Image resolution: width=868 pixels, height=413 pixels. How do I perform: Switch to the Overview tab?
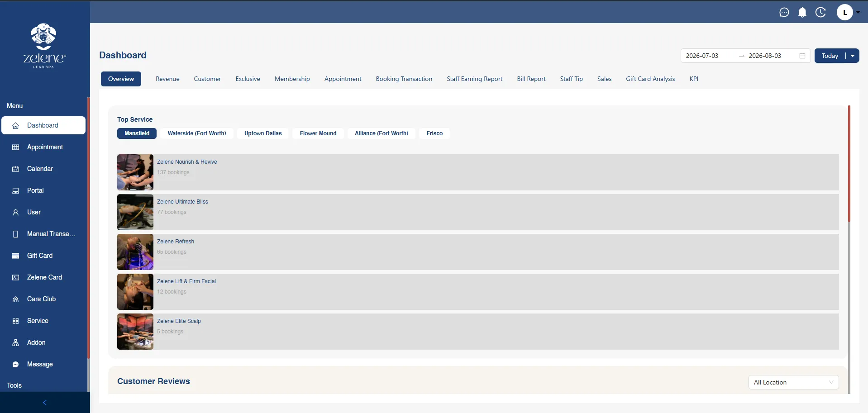(121, 79)
